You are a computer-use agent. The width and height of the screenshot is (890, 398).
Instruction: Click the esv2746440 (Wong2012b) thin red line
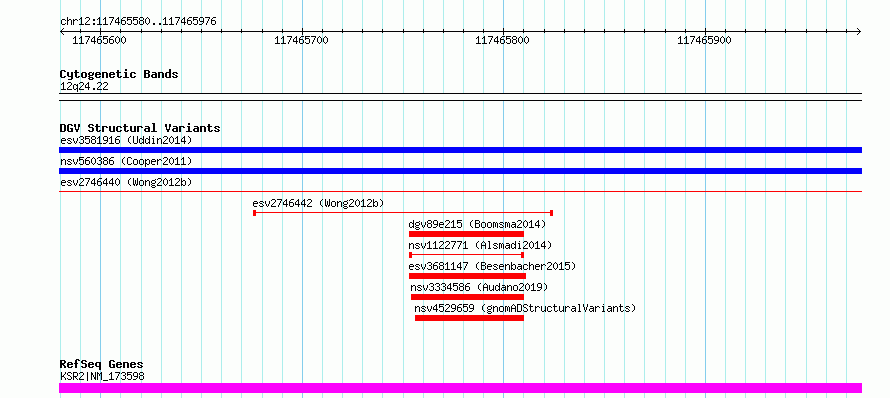(x=460, y=192)
